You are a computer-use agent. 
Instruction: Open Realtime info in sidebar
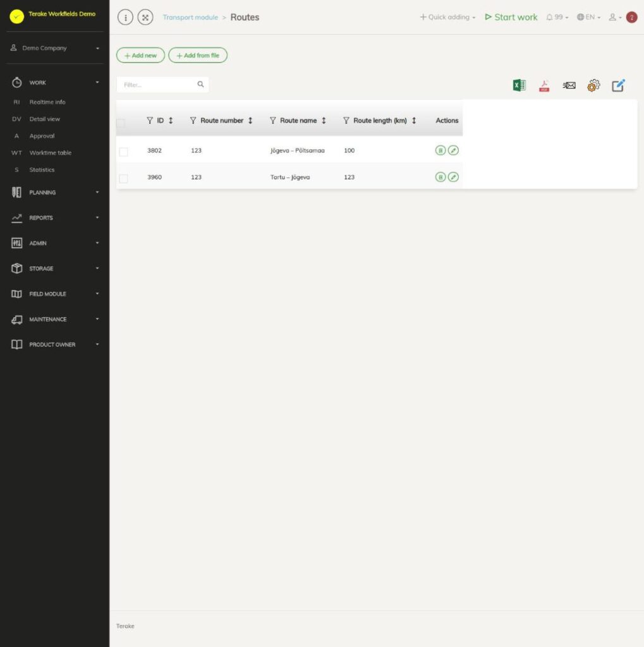tap(47, 102)
